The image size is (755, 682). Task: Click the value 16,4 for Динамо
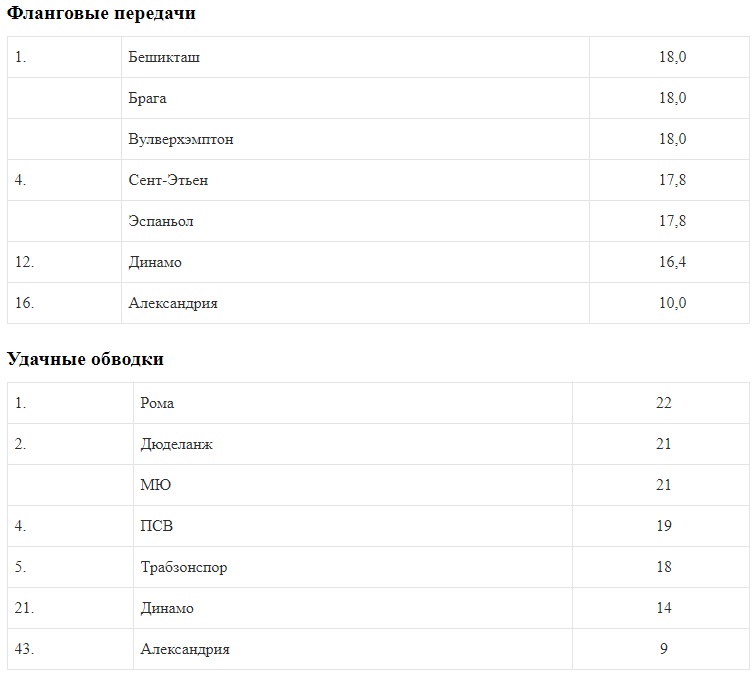point(672,262)
